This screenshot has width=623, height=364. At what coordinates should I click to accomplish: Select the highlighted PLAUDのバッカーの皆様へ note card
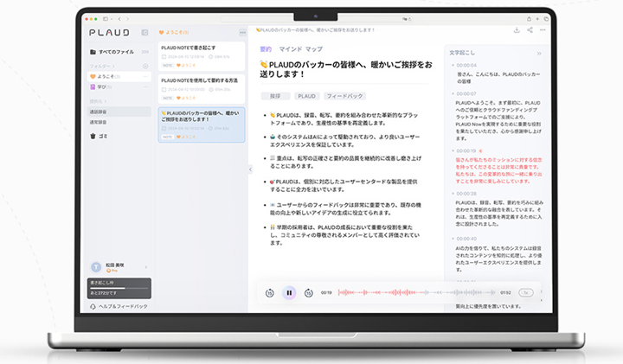[202, 125]
